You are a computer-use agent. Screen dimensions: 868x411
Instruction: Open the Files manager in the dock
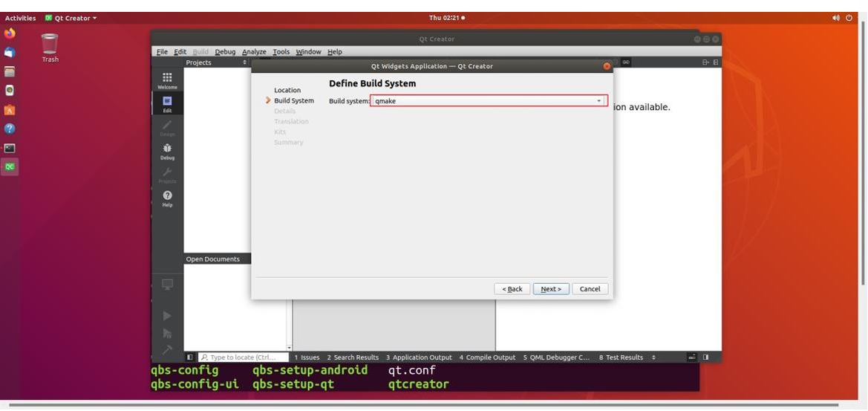click(10, 71)
